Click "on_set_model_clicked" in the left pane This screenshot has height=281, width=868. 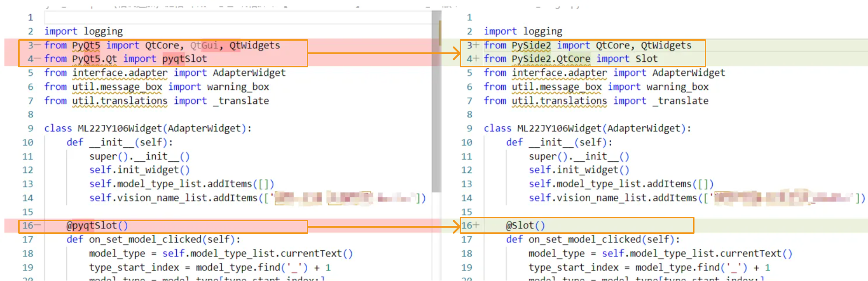click(145, 240)
